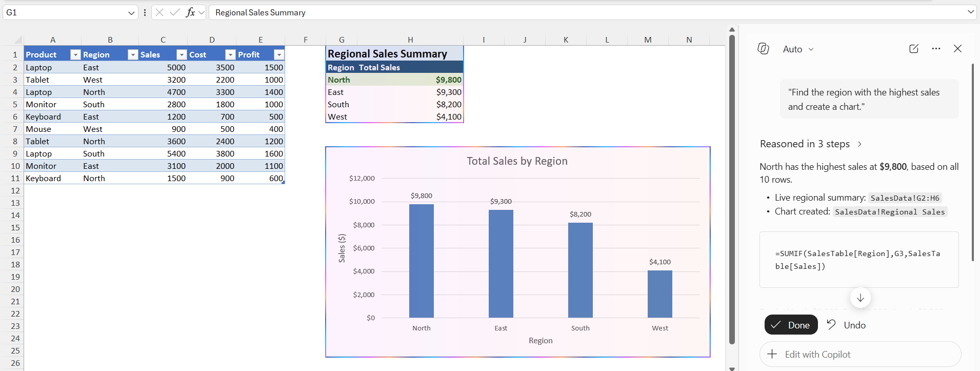Close the Copilot pane
The width and height of the screenshot is (980, 371).
click(x=957, y=49)
